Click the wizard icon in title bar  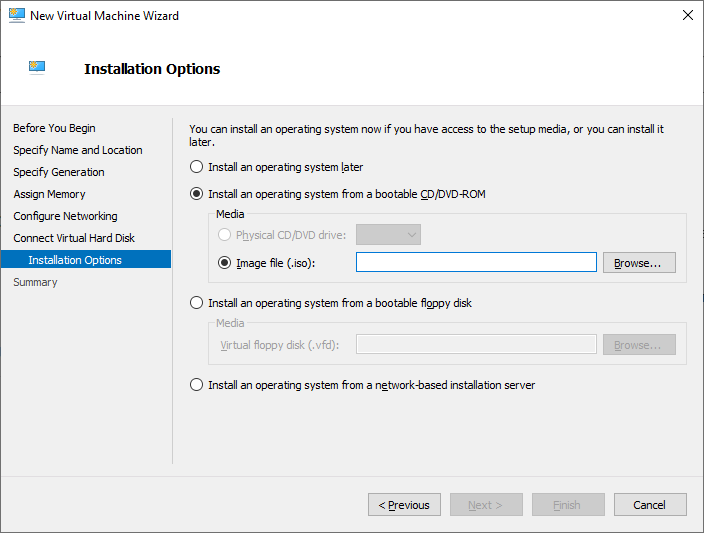click(x=17, y=15)
